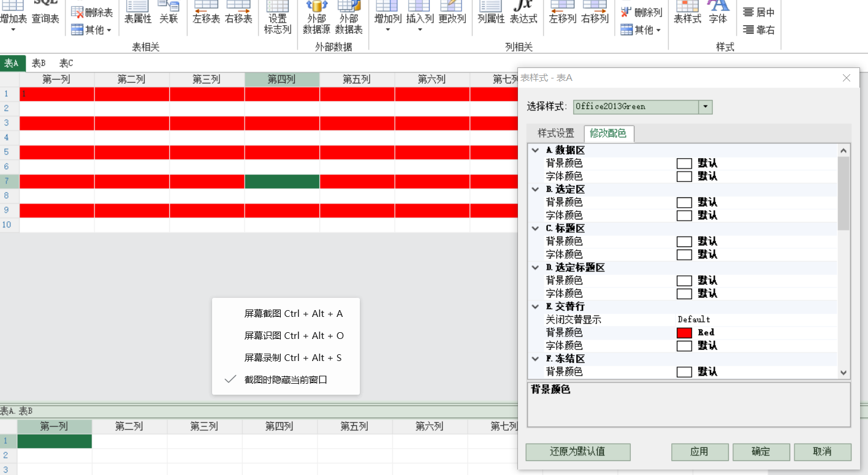Click the 应用 apply button
The height and width of the screenshot is (475, 868).
699,452
